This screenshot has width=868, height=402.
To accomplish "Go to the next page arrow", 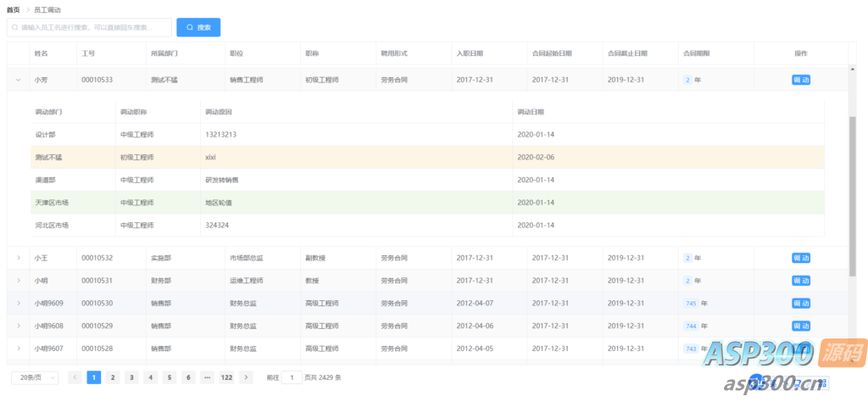I will pos(246,377).
